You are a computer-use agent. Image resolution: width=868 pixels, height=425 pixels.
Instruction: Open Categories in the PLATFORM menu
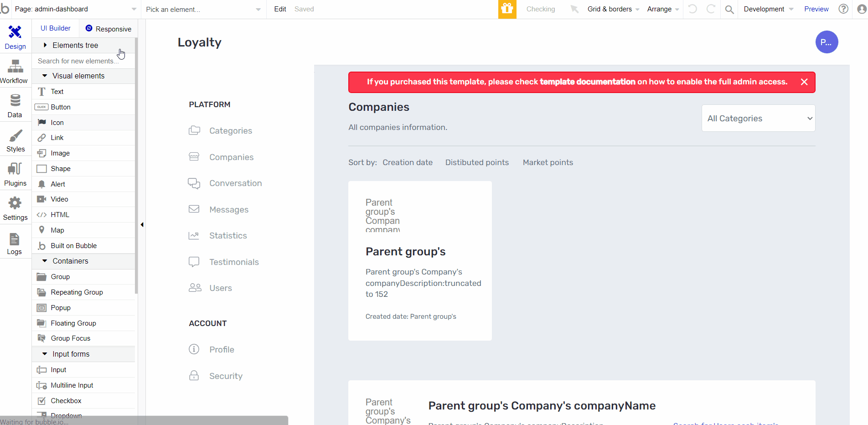[x=221, y=131]
